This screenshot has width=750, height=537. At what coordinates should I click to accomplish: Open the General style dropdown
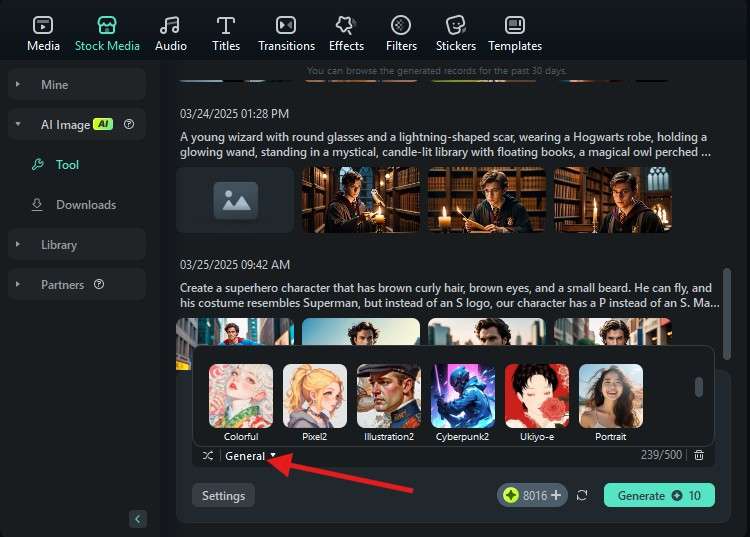pos(251,456)
